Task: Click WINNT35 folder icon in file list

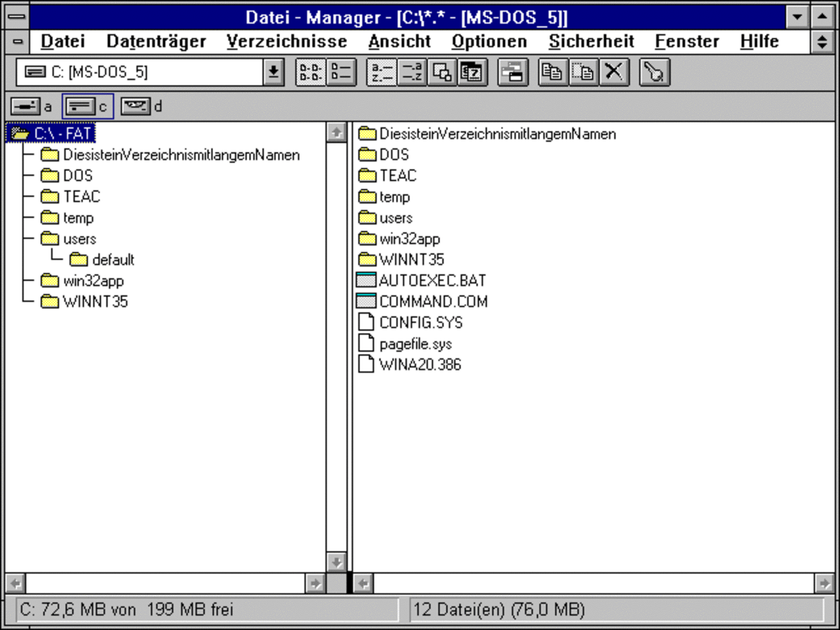Action: click(x=367, y=259)
